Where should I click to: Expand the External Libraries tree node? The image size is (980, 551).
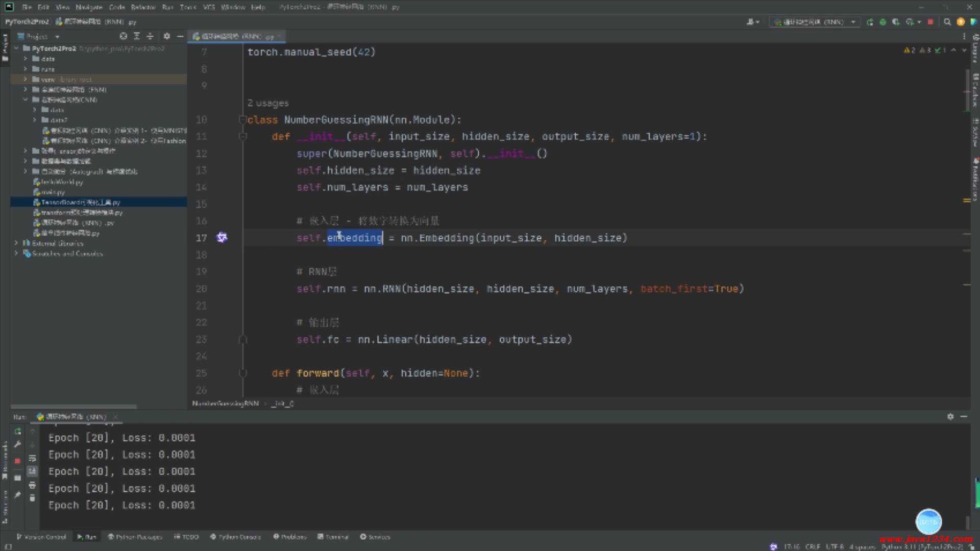click(16, 243)
